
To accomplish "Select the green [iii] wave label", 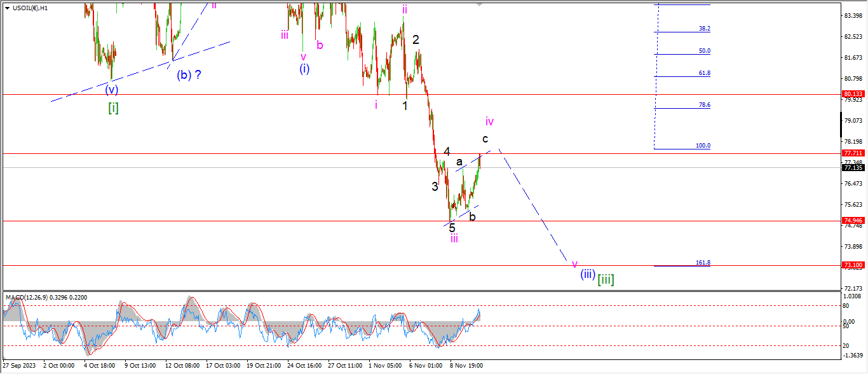I will [606, 279].
